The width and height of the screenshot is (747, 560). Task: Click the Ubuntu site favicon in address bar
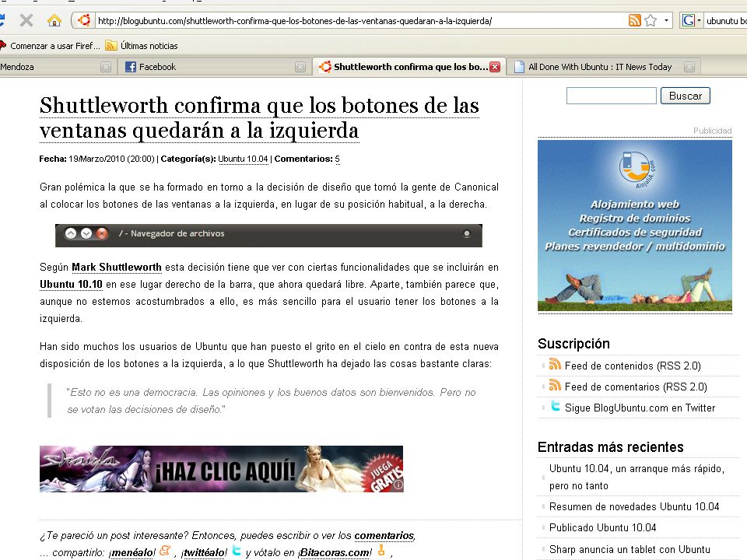point(84,20)
